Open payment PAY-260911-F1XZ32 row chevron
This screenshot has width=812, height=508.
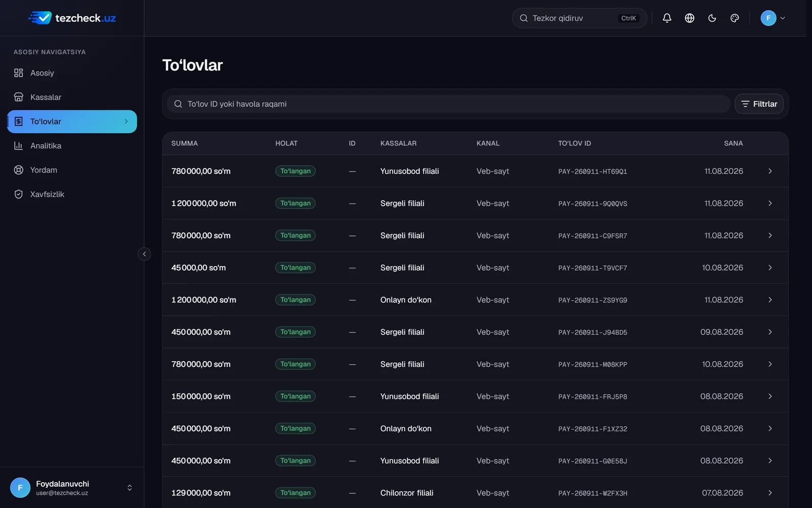click(x=770, y=429)
